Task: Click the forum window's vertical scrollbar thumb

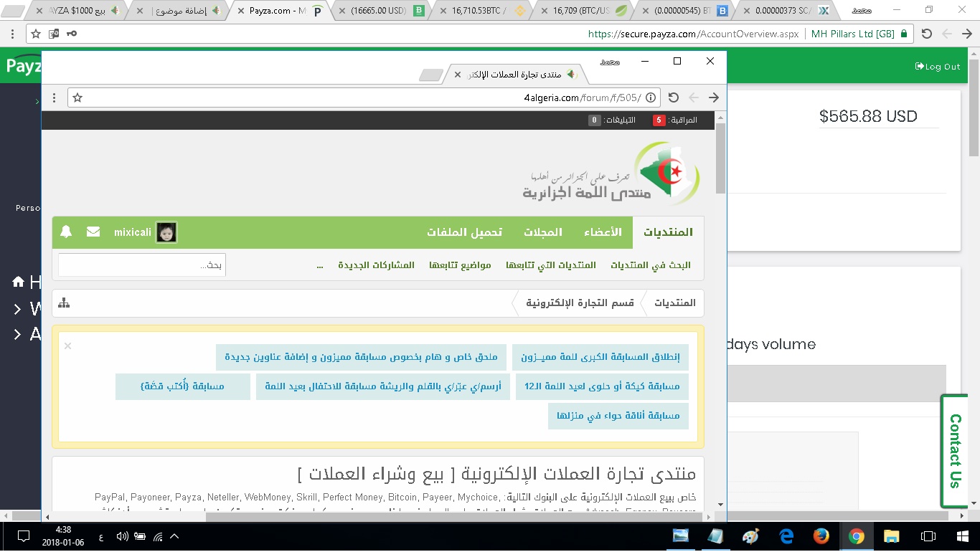Action: point(720,158)
